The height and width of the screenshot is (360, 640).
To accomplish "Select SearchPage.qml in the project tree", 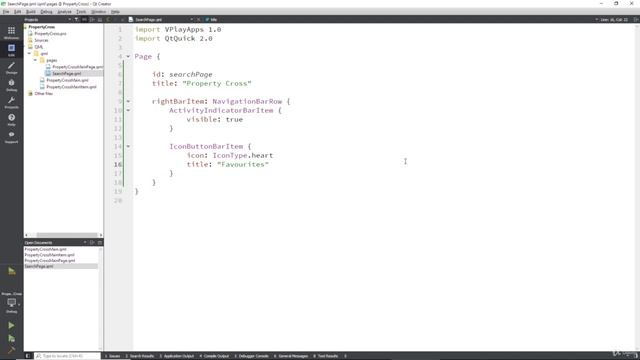I will click(67, 73).
